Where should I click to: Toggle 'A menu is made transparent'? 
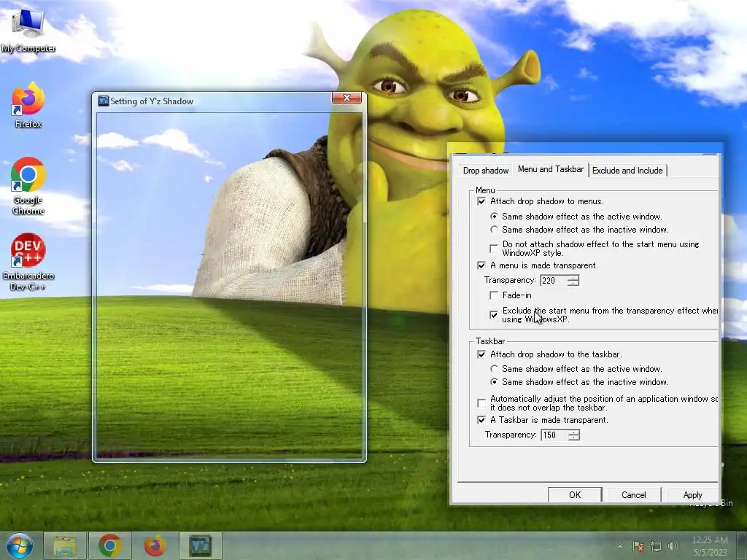tap(481, 265)
